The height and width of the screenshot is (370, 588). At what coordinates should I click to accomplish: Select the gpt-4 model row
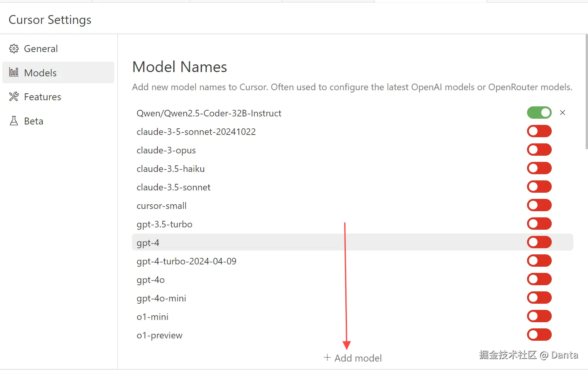[148, 243]
